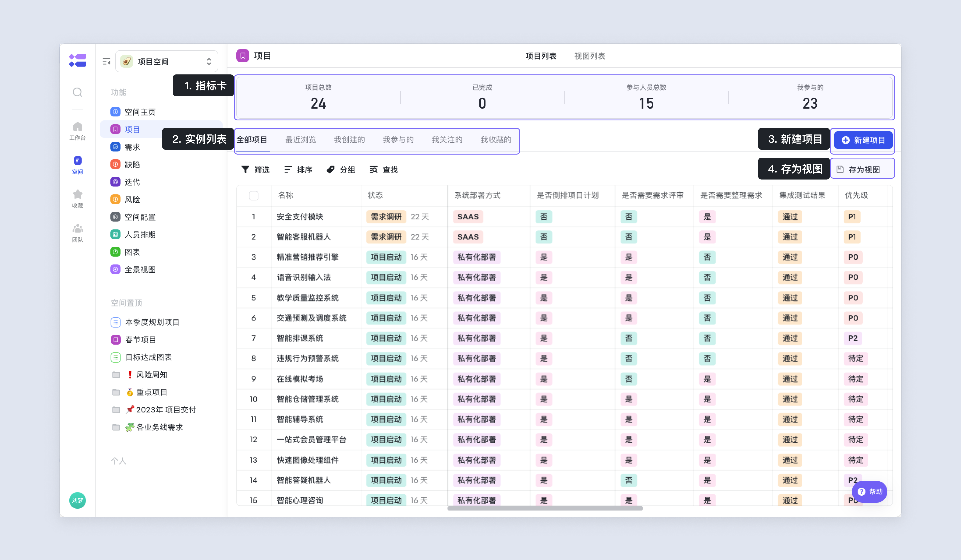The height and width of the screenshot is (560, 961).
Task: Select the 全部项目 tab
Action: click(x=252, y=140)
